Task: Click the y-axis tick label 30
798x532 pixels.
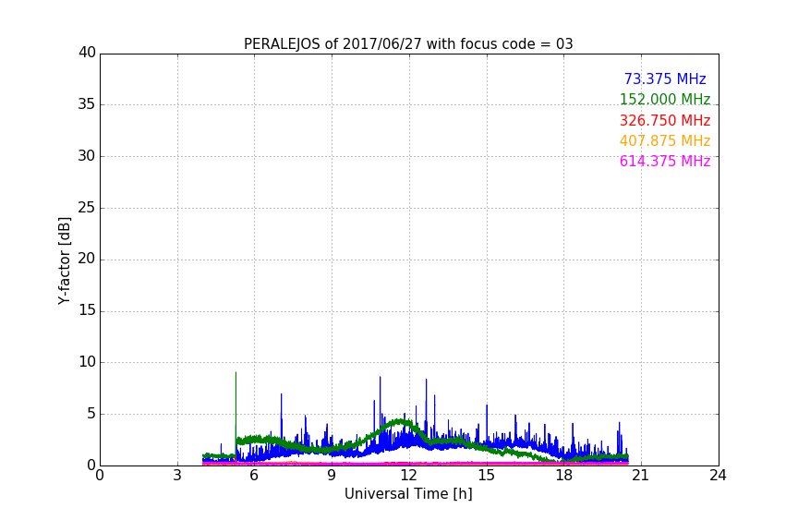Action: 87,156
